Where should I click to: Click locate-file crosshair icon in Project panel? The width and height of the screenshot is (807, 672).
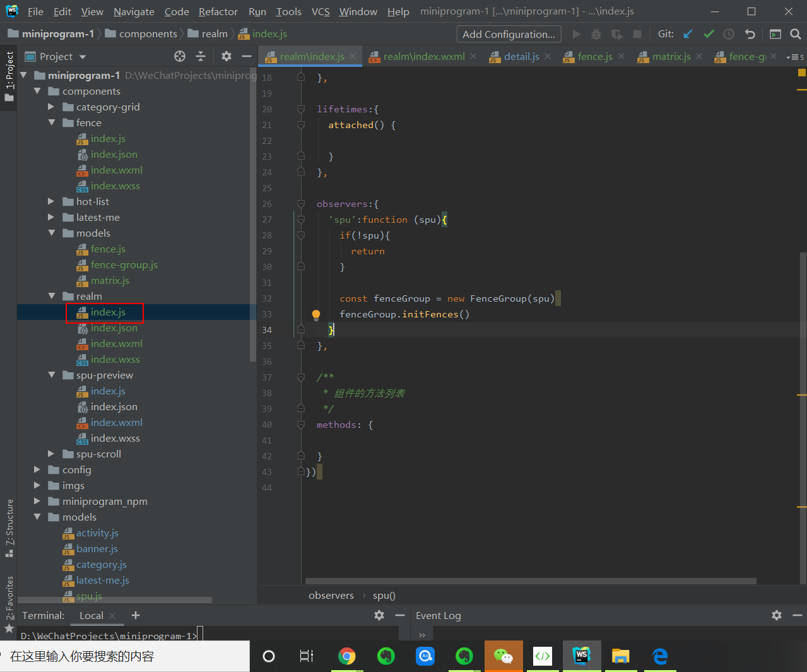pyautogui.click(x=180, y=56)
